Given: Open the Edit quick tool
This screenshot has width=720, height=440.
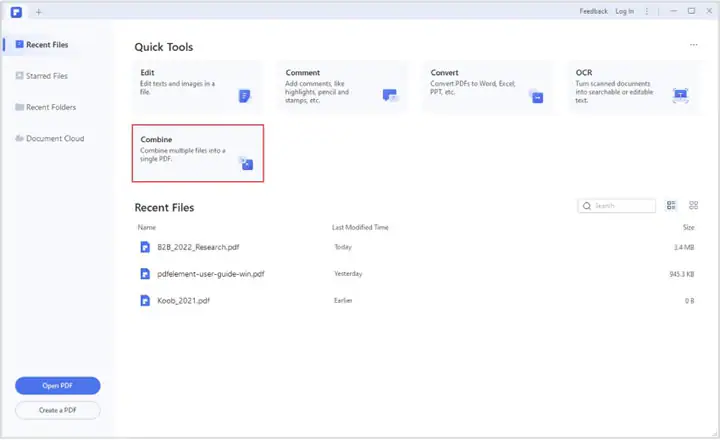Looking at the screenshot, I should pos(197,84).
